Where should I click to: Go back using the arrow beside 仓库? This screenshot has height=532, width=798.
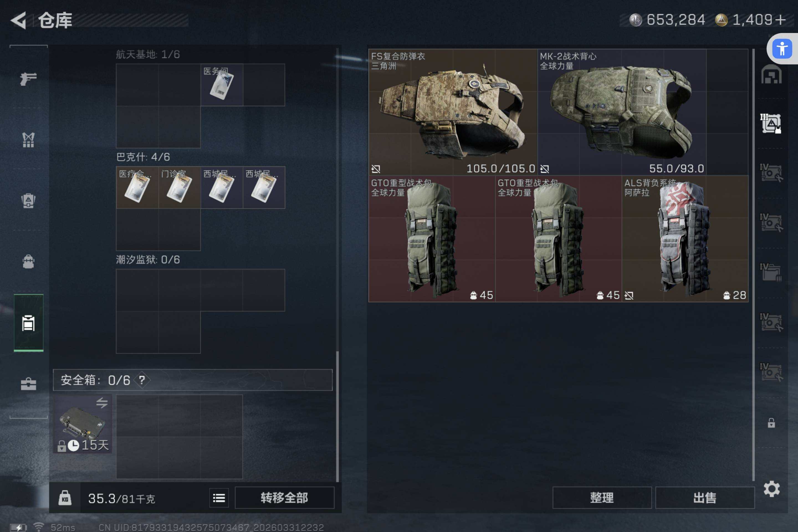coord(19,20)
